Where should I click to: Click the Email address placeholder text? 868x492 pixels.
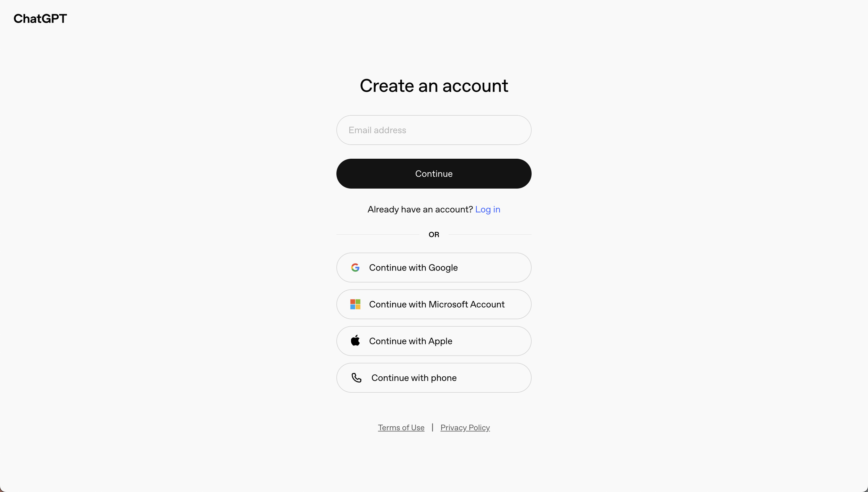[377, 130]
